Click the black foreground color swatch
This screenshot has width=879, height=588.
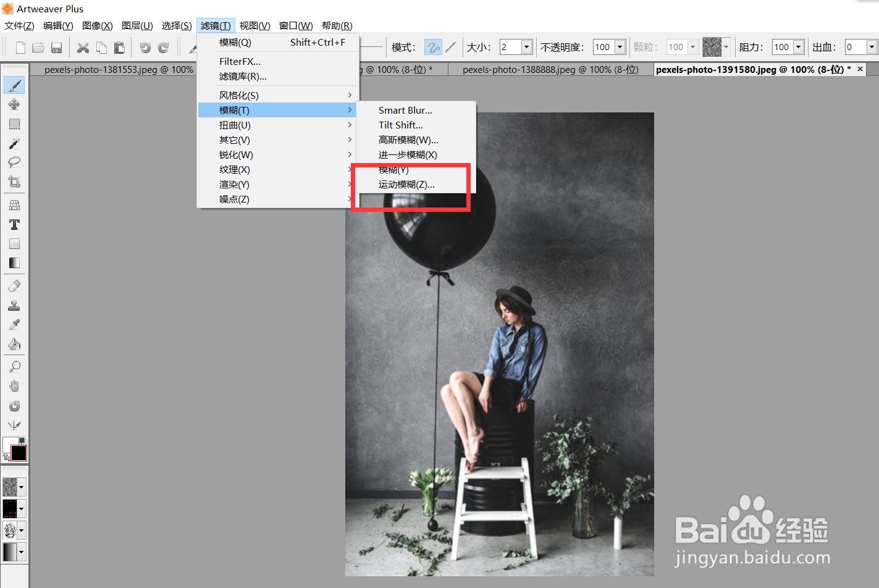pyautogui.click(x=19, y=453)
